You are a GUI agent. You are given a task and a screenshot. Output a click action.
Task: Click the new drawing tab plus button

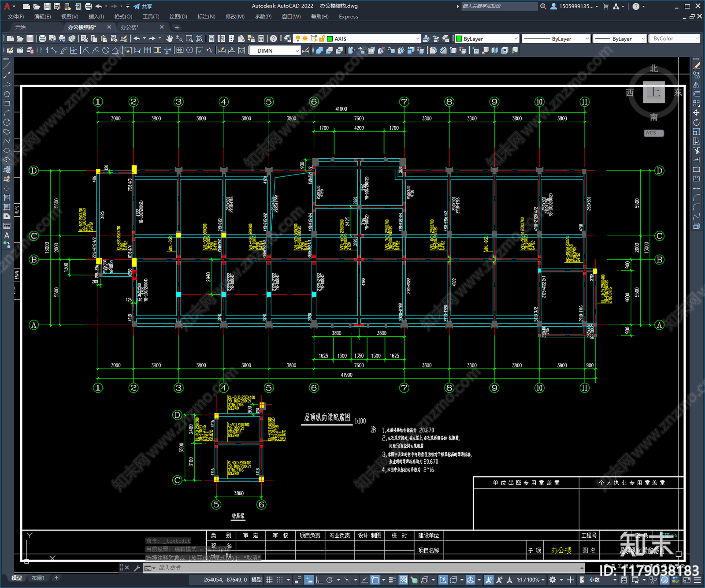[177, 27]
